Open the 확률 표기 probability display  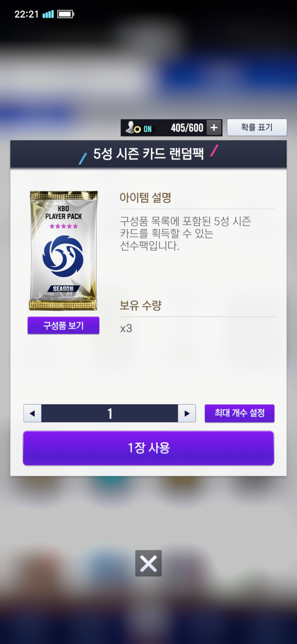[257, 127]
